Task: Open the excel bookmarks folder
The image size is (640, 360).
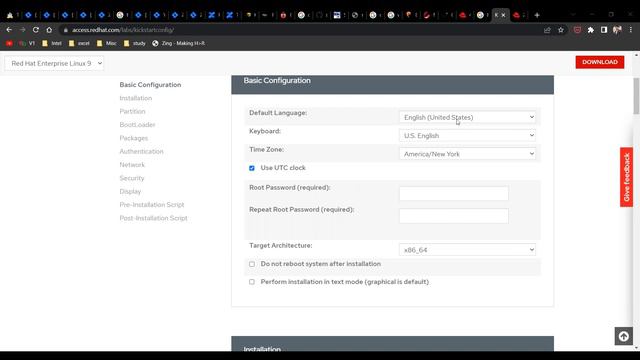Action: pyautogui.click(x=79, y=43)
